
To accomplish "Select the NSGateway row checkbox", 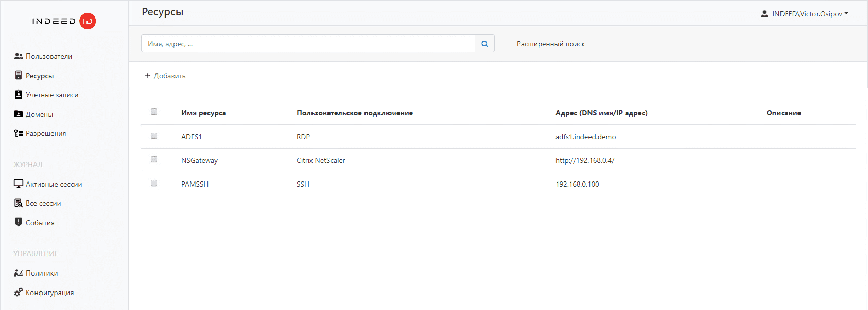I will point(154,159).
